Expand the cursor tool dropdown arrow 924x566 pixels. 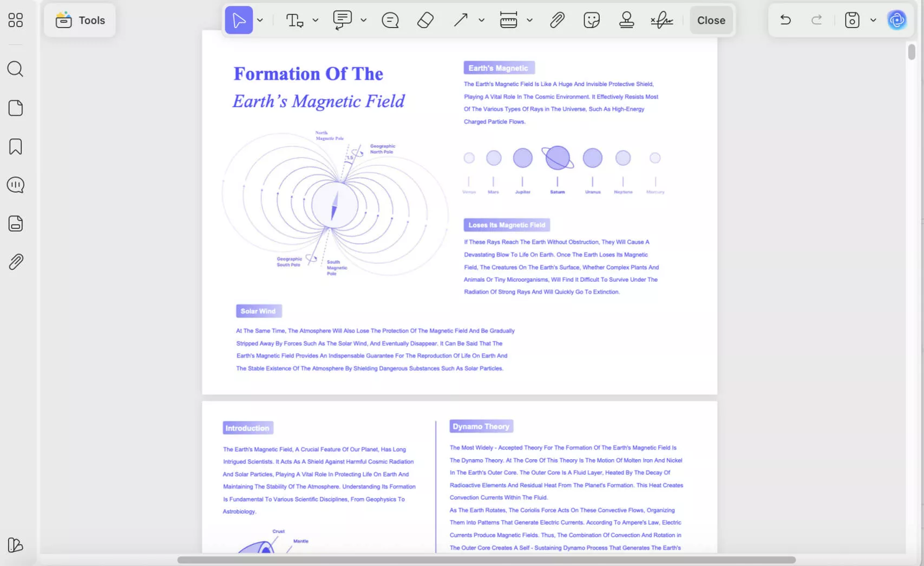click(260, 21)
